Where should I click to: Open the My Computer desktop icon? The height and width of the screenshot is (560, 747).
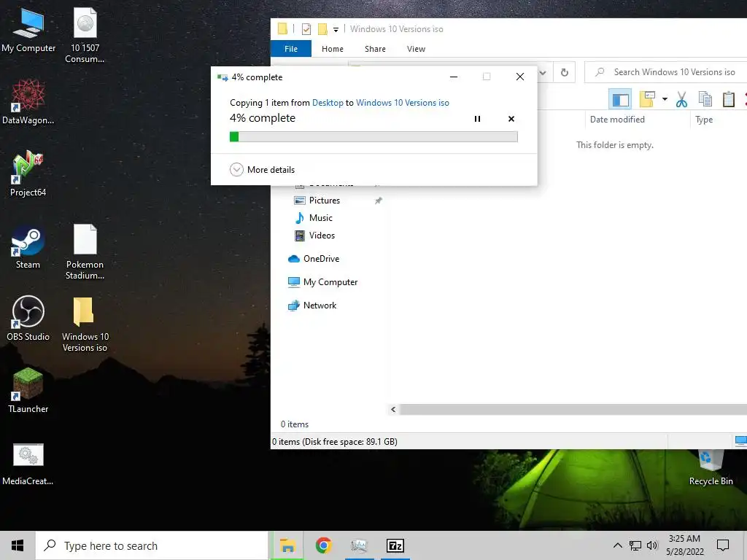[28, 31]
